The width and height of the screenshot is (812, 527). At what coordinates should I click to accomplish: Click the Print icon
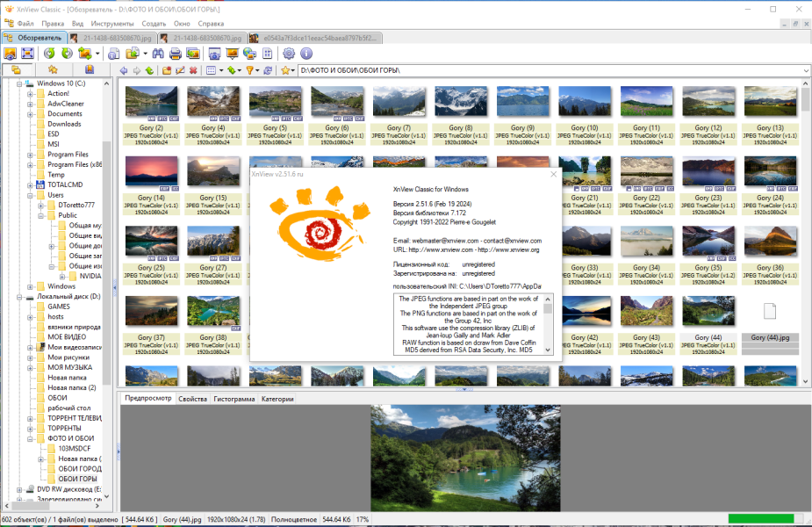point(176,54)
